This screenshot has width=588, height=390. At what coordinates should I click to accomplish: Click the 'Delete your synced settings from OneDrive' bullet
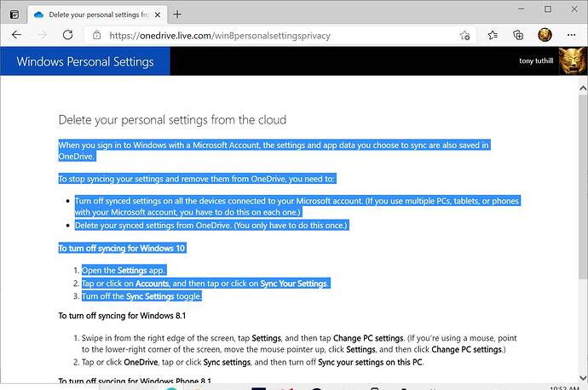click(x=211, y=226)
